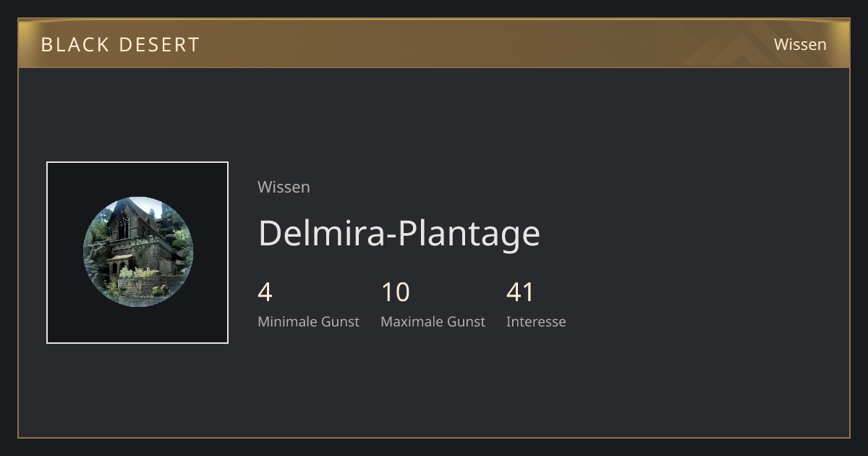Click the golden header bar's empty middle

tap(448, 43)
